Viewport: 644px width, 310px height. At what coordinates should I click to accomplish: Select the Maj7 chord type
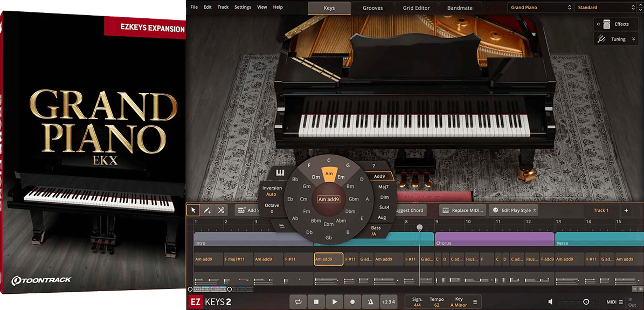click(x=383, y=187)
